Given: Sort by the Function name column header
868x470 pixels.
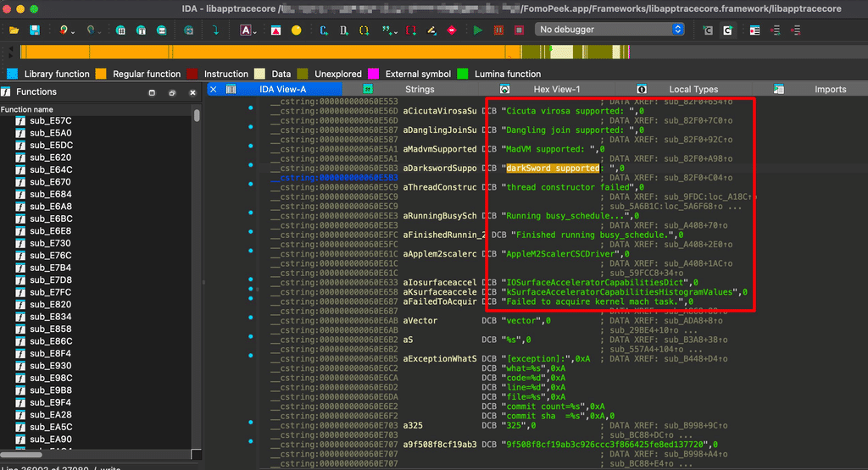Looking at the screenshot, I should tap(95, 109).
